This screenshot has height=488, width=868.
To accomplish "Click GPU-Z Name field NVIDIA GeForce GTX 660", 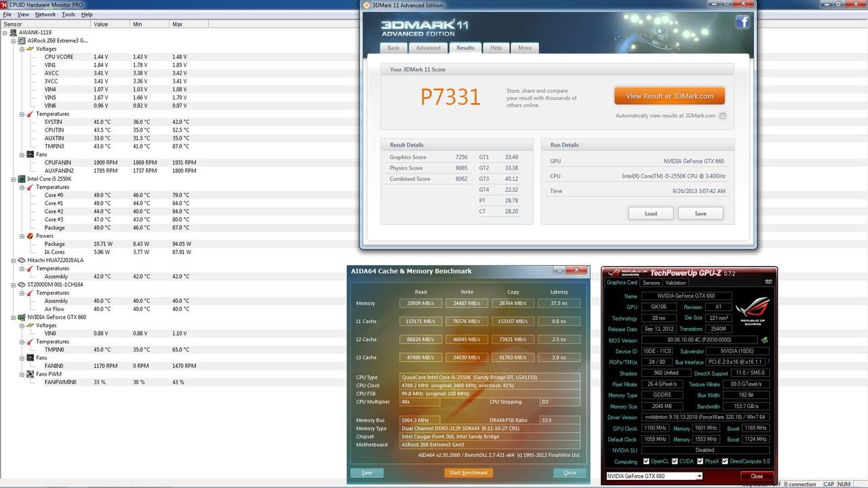I will 686,296.
